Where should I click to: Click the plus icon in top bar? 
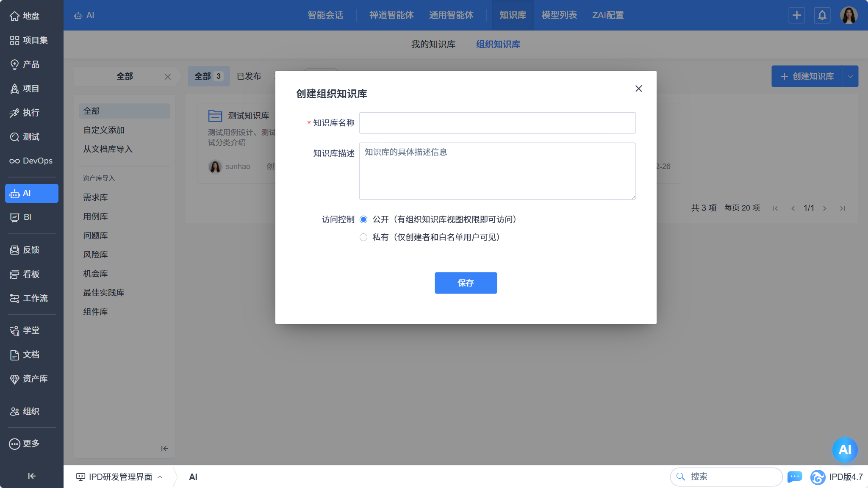point(796,15)
